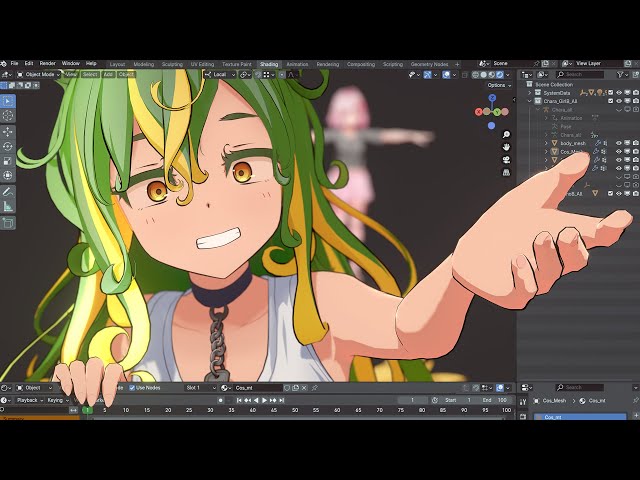Open the Slot 1 material slot dropdown
Screen dimensions: 640x480
pyautogui.click(x=200, y=388)
